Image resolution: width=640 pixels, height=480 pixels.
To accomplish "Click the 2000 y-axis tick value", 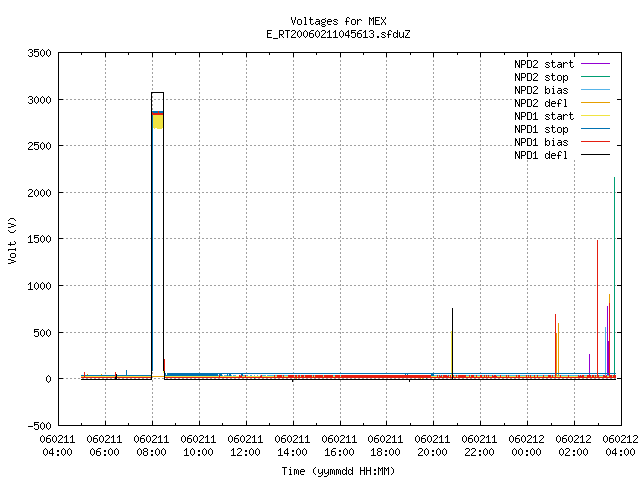I will click(x=39, y=193).
